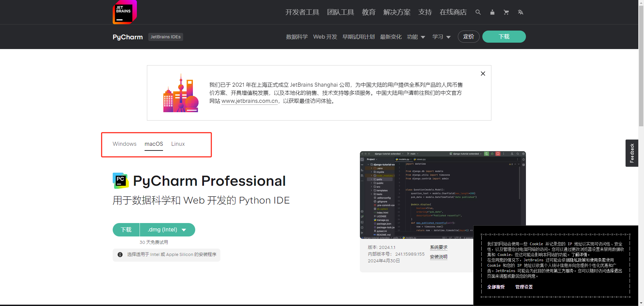644x306 pixels.
Task: Open the shopping cart icon
Action: pyautogui.click(x=506, y=12)
